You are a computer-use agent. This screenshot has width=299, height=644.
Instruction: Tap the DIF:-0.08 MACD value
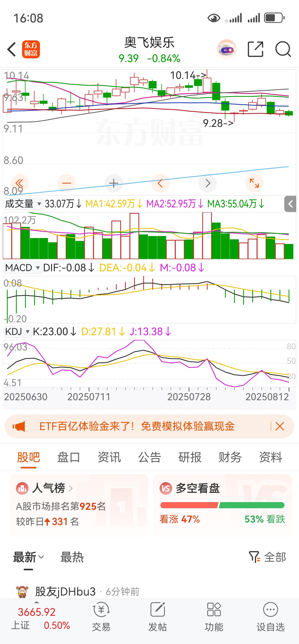68,268
